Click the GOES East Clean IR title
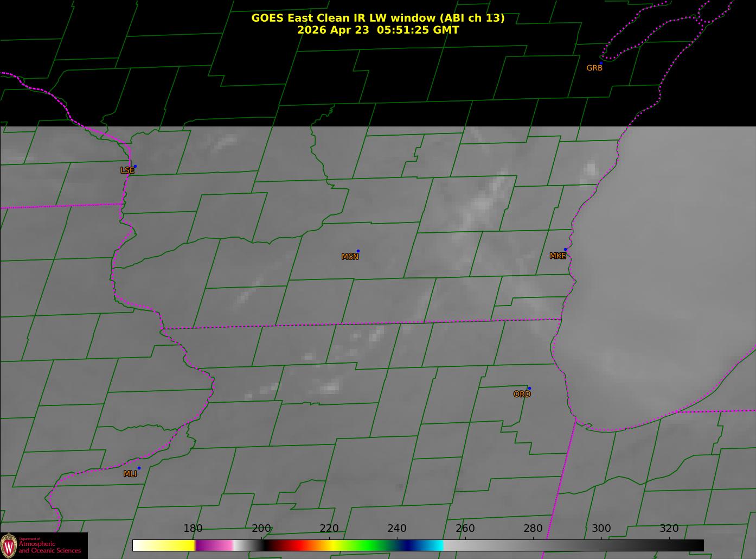 coord(377,18)
